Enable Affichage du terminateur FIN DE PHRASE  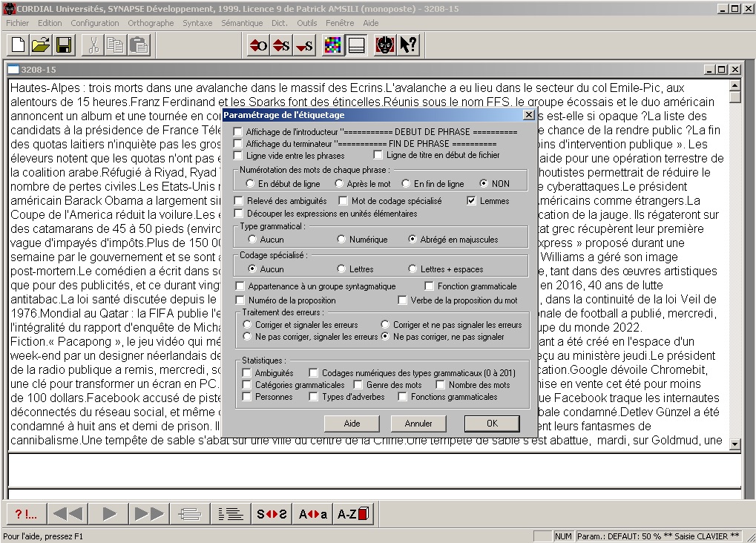pos(237,144)
